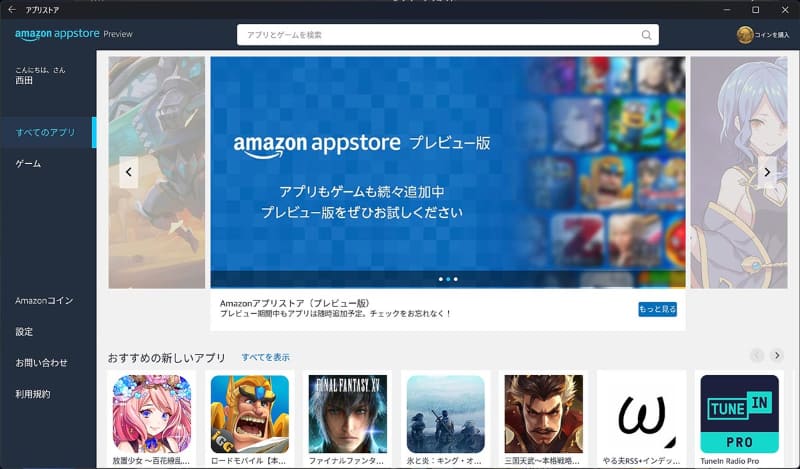Image resolution: width=800 pixels, height=469 pixels.
Task: Select first carousel indicator dot
Action: click(x=441, y=279)
